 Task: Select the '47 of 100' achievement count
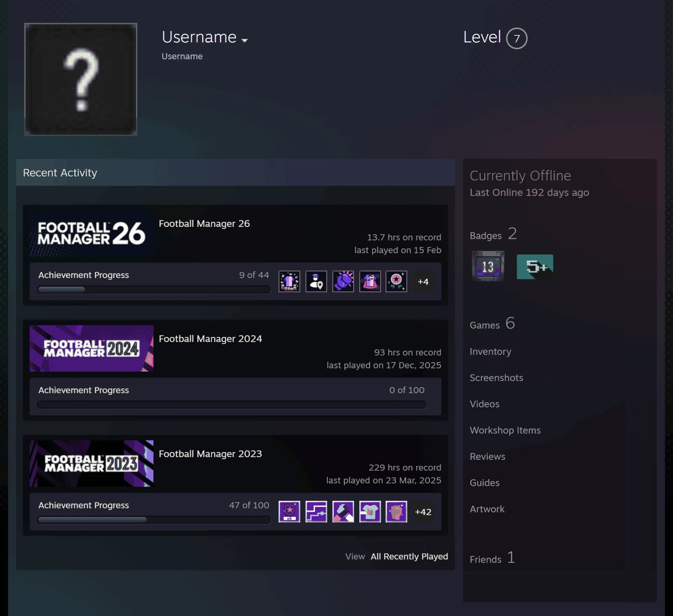(249, 505)
